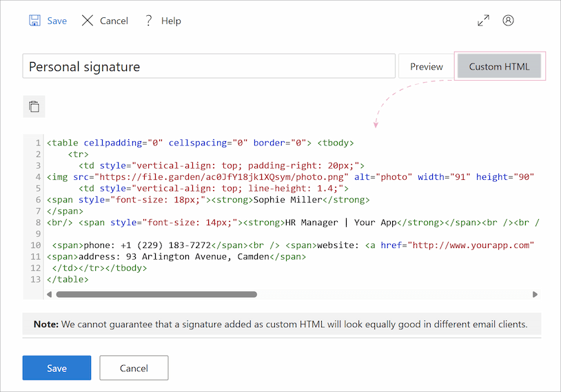Image resolution: width=561 pixels, height=392 pixels.
Task: Click the Cancel text in top toolbar
Action: [x=114, y=21]
